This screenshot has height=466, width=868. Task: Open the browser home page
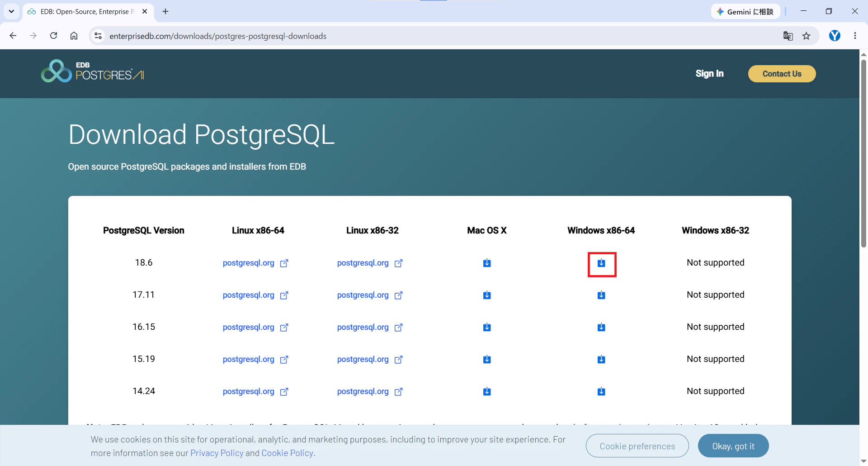[x=74, y=36]
